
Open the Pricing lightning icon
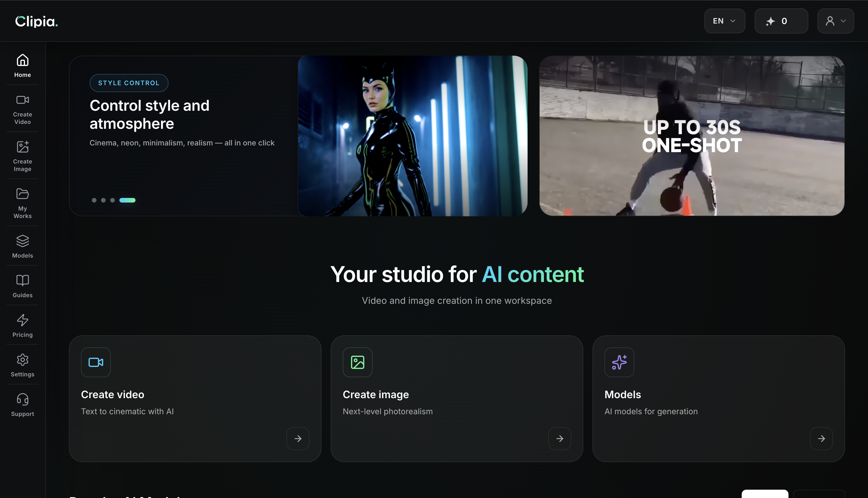coord(23,326)
